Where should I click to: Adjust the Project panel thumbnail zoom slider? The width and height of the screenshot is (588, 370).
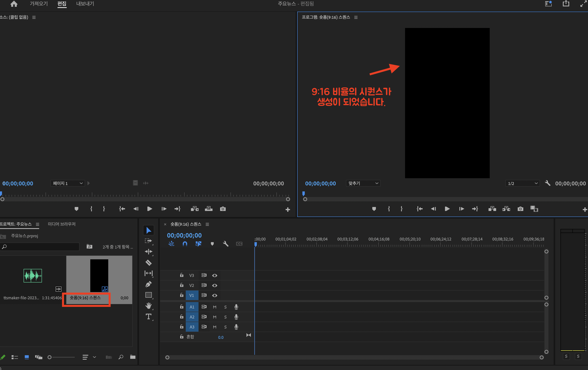pyautogui.click(x=50, y=357)
